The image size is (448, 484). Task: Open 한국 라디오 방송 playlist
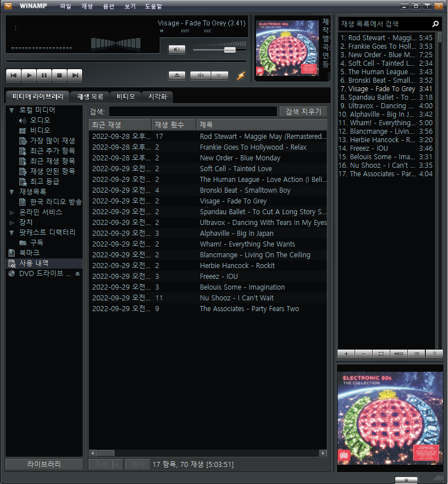click(x=56, y=202)
